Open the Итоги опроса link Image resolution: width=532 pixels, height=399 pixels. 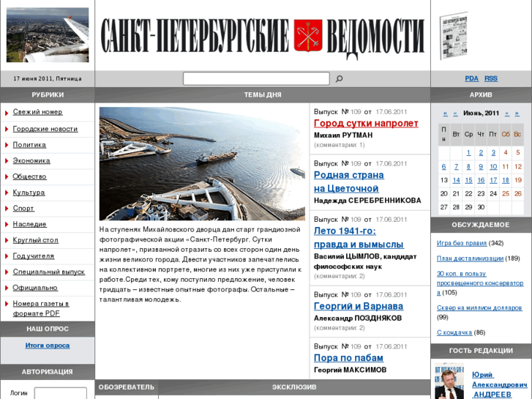coord(48,346)
